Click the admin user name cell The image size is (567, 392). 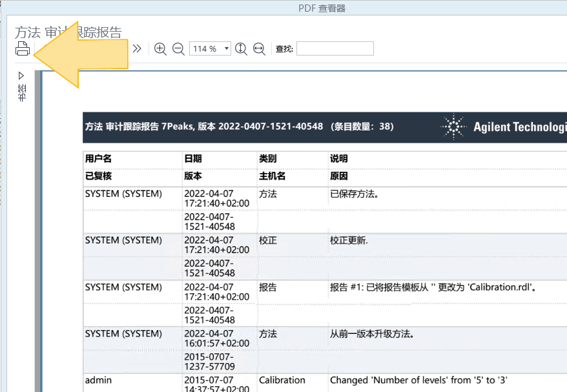click(x=98, y=380)
